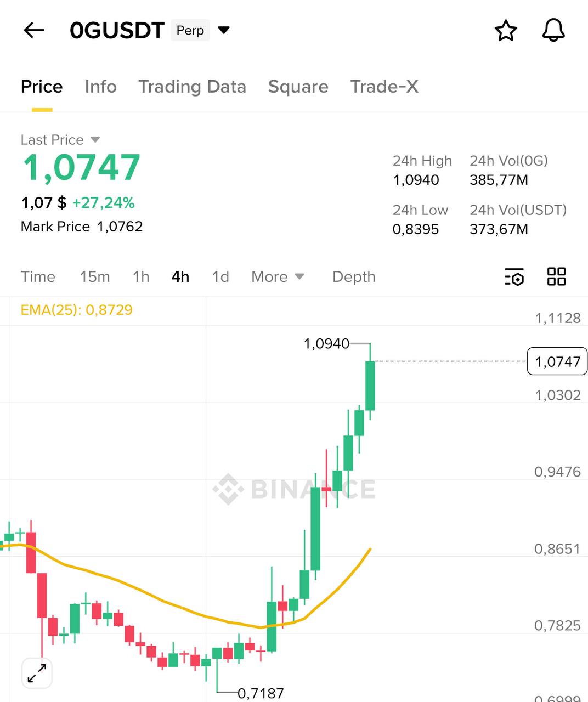Select the 1h chart interval
The image size is (588, 702).
(x=141, y=276)
